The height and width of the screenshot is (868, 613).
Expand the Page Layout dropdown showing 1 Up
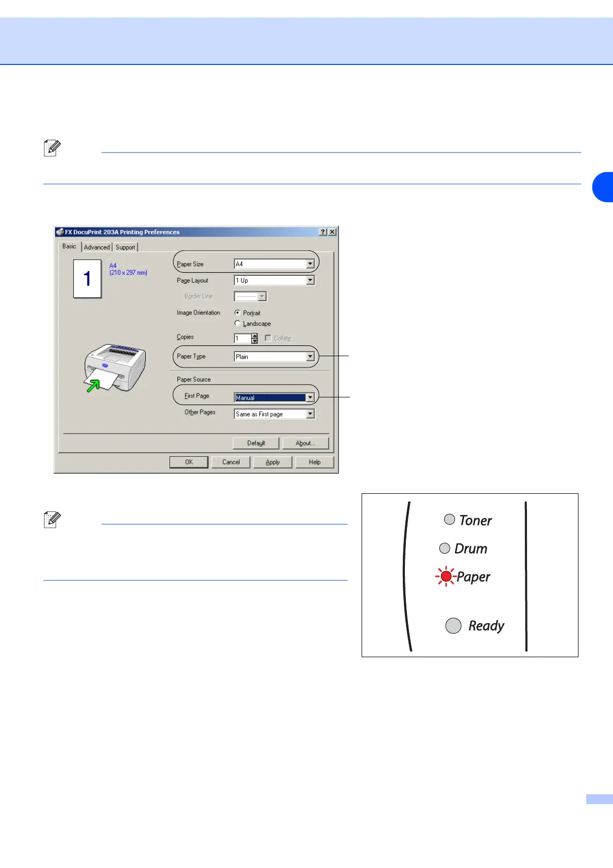[274, 280]
